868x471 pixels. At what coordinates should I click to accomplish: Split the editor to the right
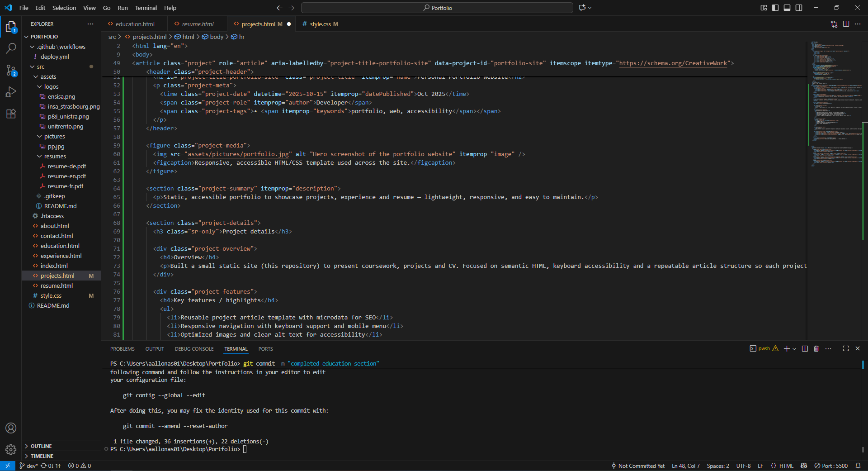[846, 24]
